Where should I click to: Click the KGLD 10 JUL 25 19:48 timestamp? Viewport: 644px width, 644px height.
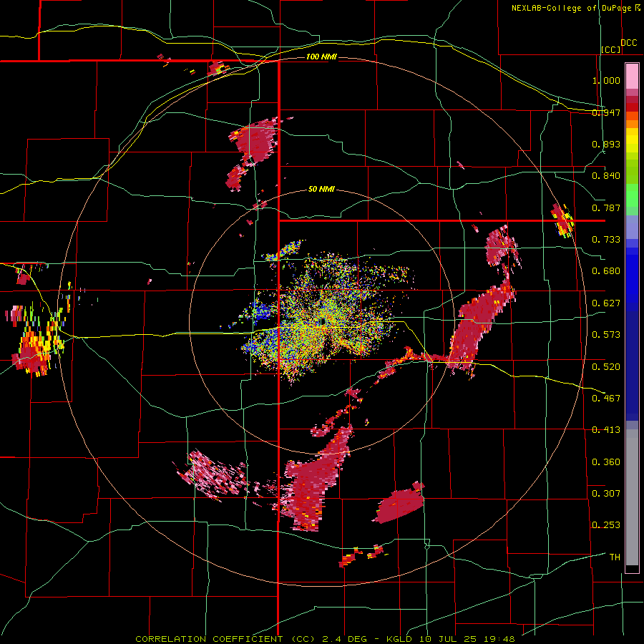click(451, 639)
